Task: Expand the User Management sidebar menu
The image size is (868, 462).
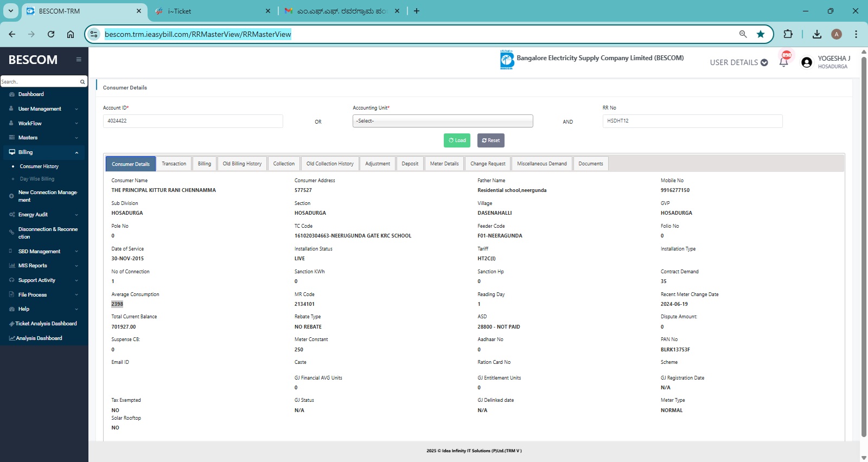Action: point(43,109)
